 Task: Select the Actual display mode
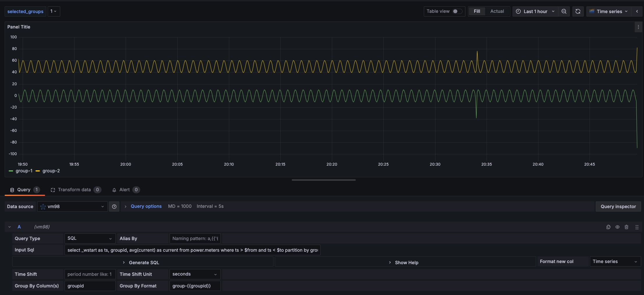pyautogui.click(x=497, y=11)
